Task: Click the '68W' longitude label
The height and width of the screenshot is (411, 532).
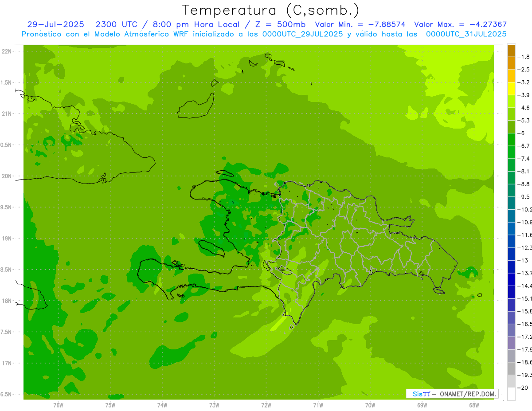Action: [x=474, y=405]
